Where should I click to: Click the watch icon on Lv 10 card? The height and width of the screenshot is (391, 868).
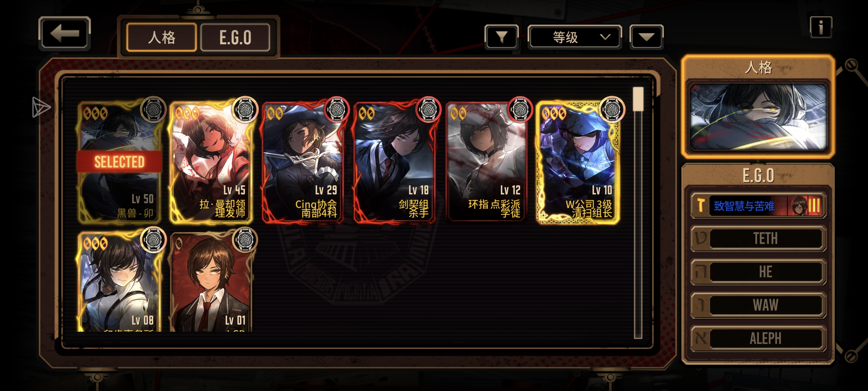[x=612, y=109]
